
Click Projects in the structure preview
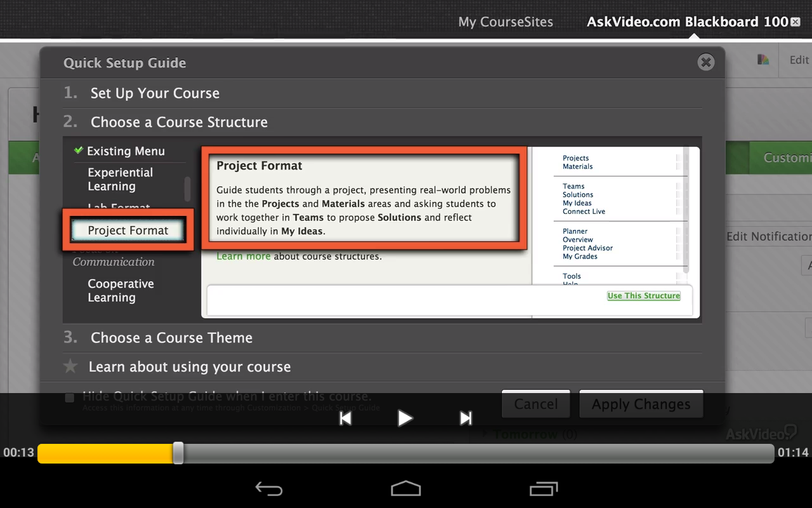click(x=575, y=158)
